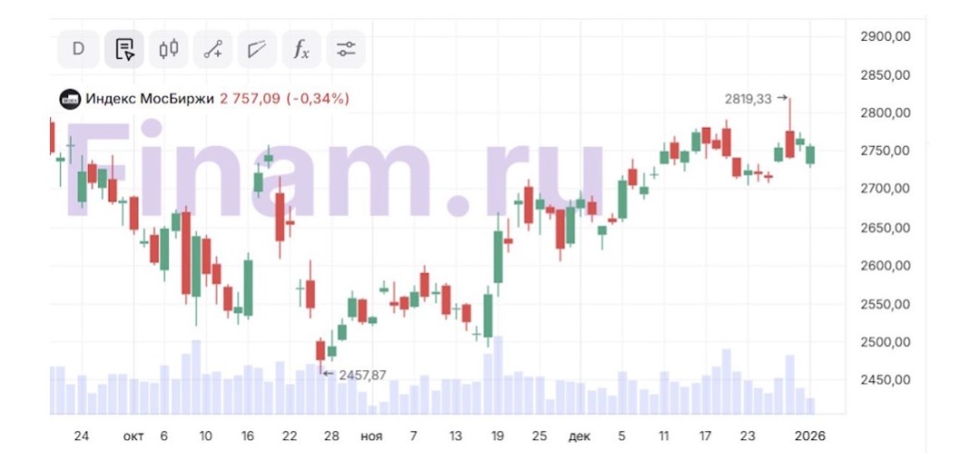Click the 2900,00 level on price axis
This screenshot has height=460, width=980.
pyautogui.click(x=884, y=36)
